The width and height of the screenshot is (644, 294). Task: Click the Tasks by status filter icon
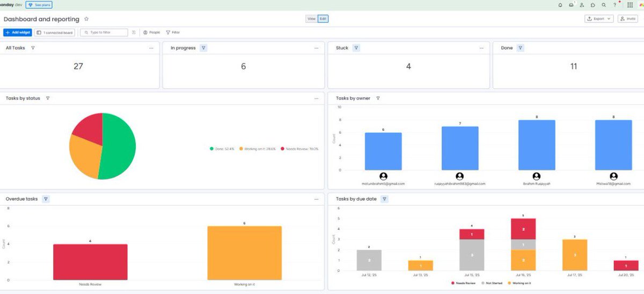pyautogui.click(x=48, y=98)
